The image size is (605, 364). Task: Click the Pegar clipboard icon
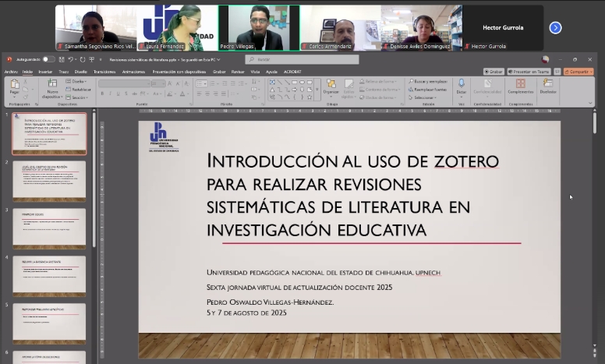[15, 84]
